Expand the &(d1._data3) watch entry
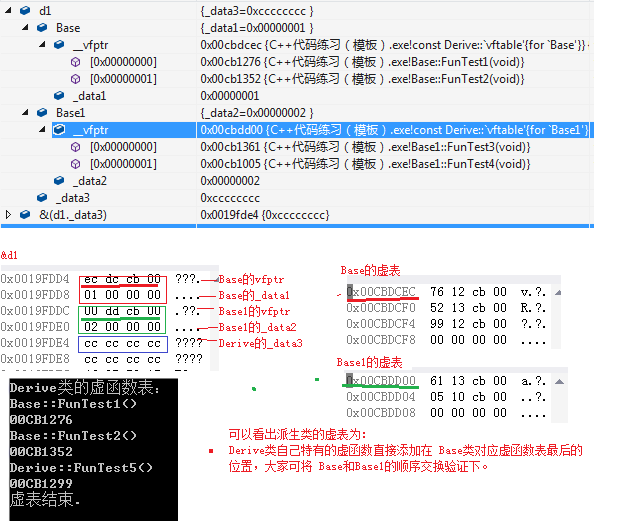Image resolution: width=628 pixels, height=521 pixels. click(8, 215)
